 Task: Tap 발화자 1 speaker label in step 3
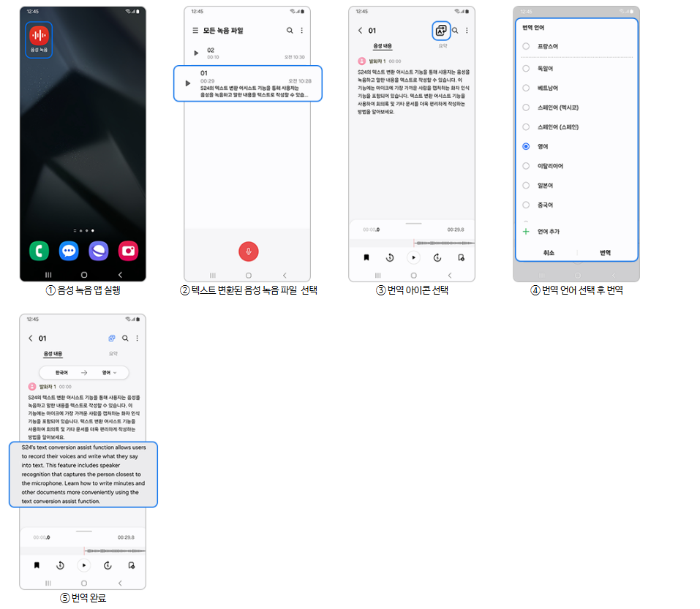coord(377,61)
